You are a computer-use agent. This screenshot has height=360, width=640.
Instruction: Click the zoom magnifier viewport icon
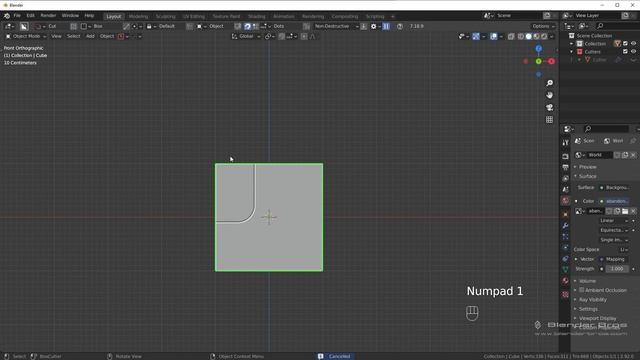pyautogui.click(x=549, y=83)
